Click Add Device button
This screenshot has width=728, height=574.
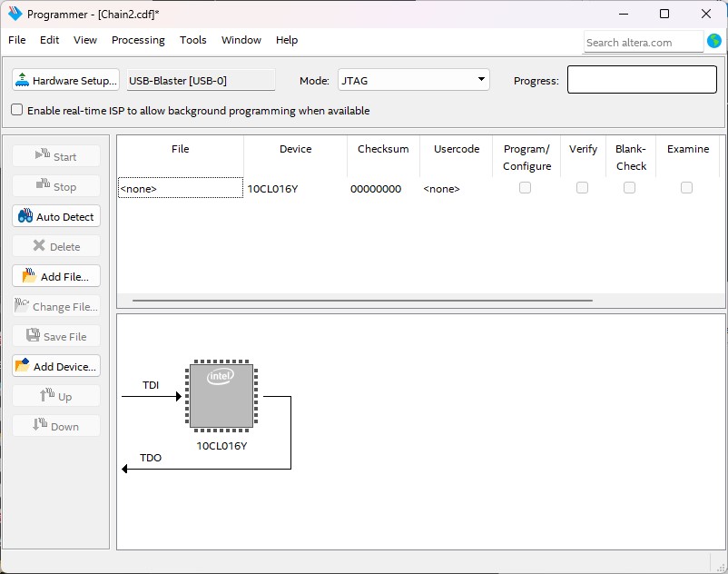(56, 366)
